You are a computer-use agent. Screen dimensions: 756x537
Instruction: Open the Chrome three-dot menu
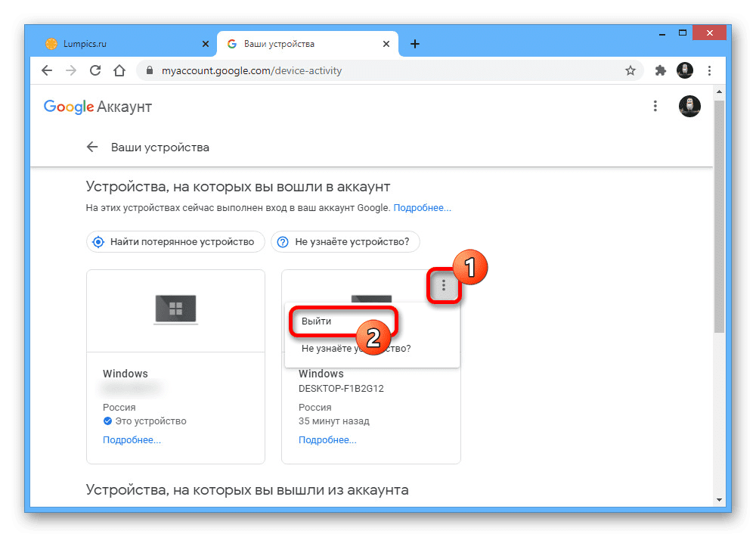point(709,70)
